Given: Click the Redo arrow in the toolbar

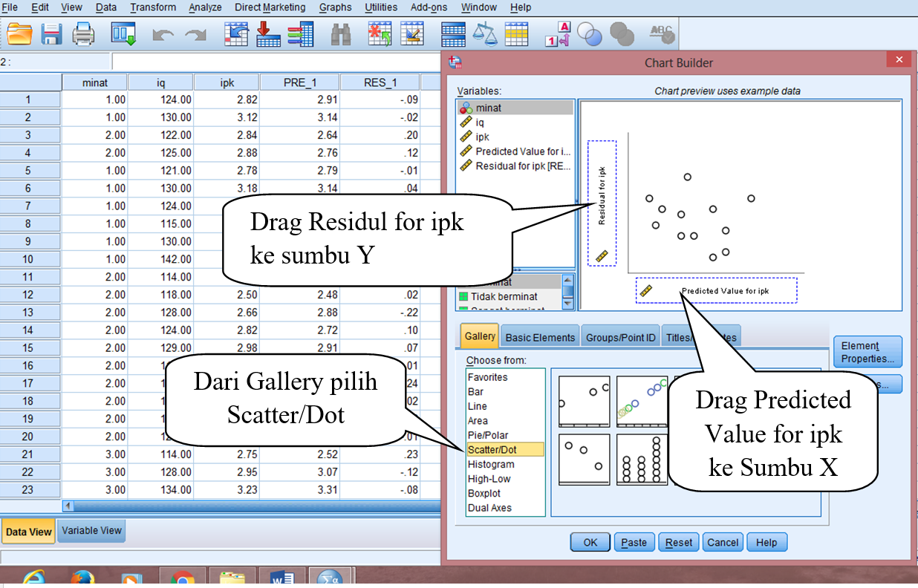Looking at the screenshot, I should [x=195, y=35].
